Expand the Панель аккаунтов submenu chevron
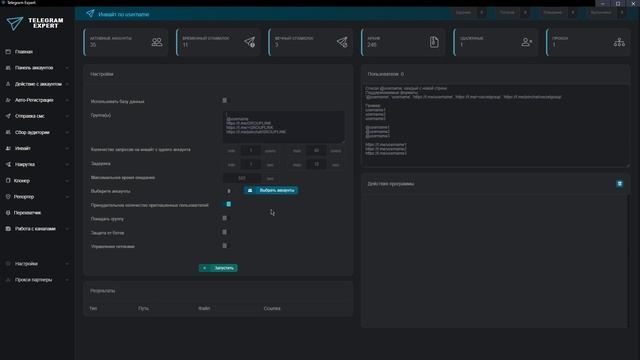The height and width of the screenshot is (360, 640). point(67,68)
